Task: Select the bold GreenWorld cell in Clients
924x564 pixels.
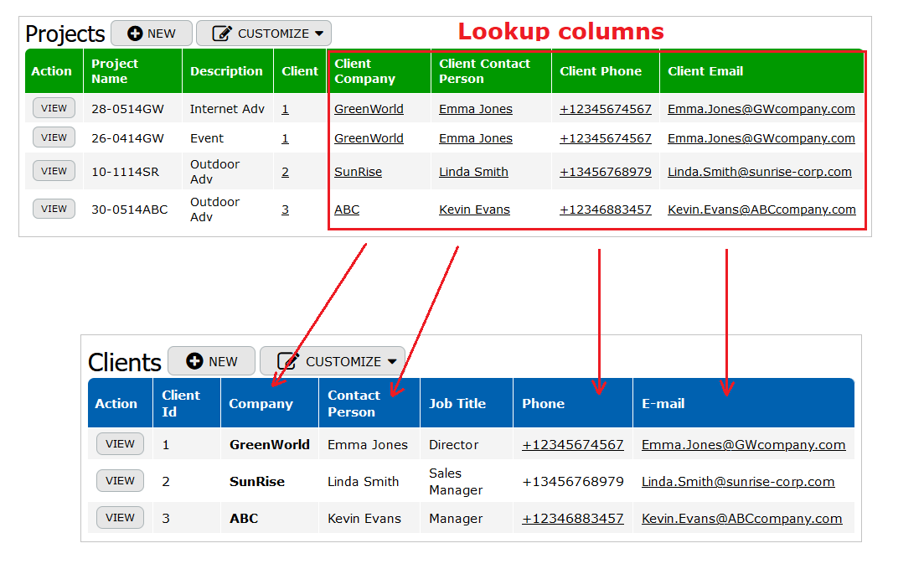Action: [269, 445]
